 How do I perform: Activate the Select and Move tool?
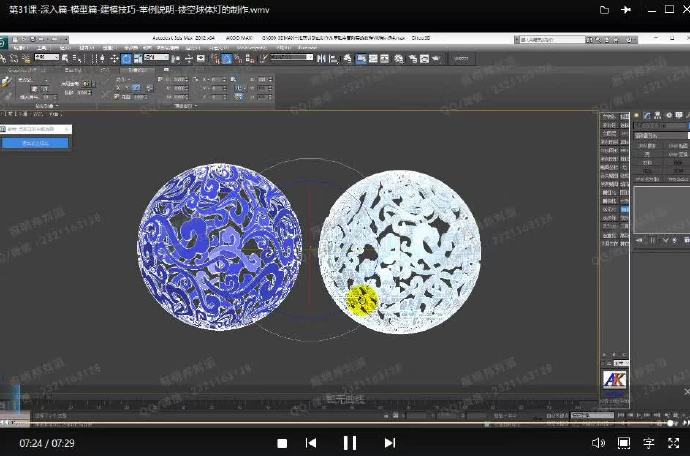click(x=114, y=59)
